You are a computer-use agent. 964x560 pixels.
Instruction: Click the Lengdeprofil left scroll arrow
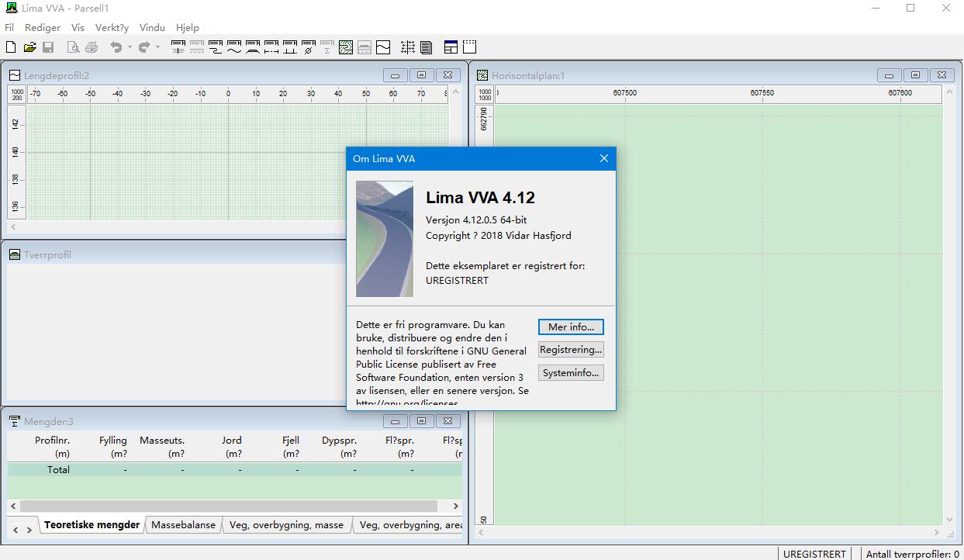(x=13, y=227)
